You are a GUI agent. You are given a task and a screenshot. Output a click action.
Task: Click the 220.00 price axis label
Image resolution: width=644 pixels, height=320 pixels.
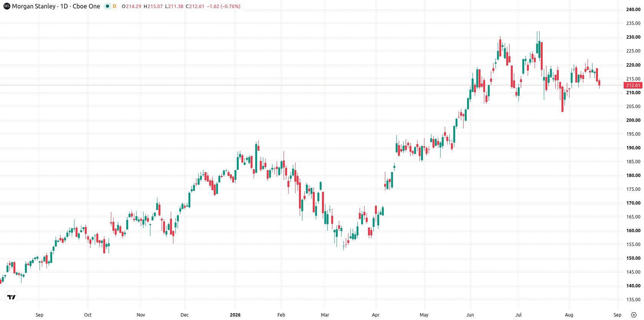point(633,65)
